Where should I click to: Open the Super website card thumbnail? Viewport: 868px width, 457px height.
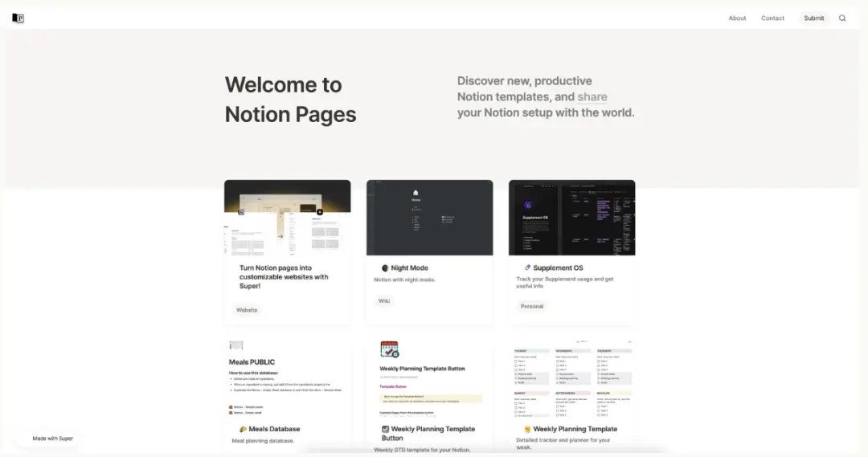click(x=287, y=218)
